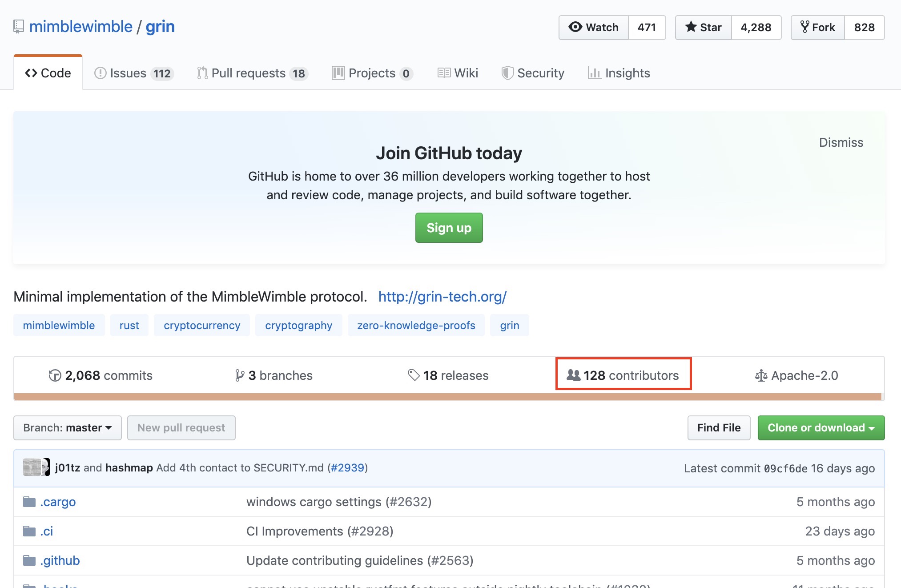The width and height of the screenshot is (901, 588).
Task: Open the .github folder
Action: pos(60,560)
